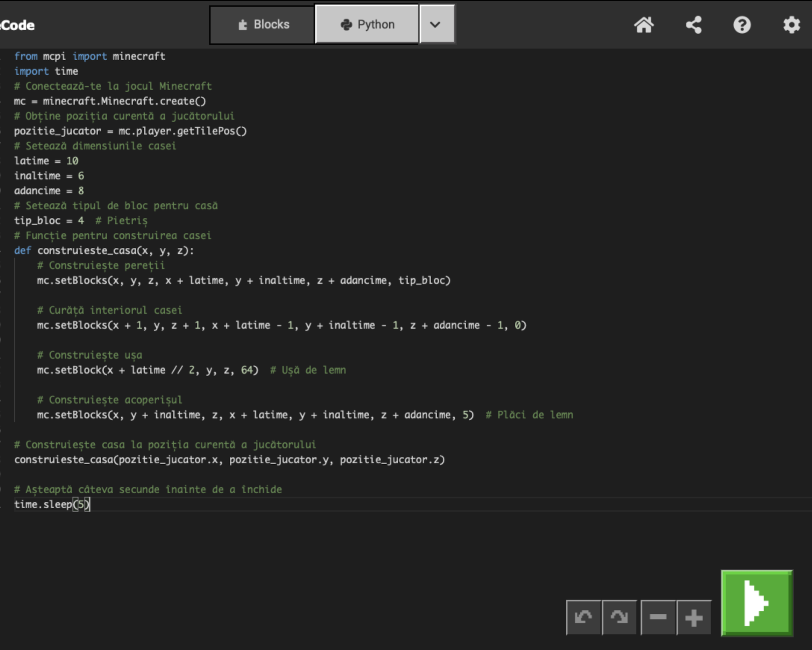812x650 pixels.
Task: Click the '# Ușă de lemn' comment
Action: [x=308, y=370]
